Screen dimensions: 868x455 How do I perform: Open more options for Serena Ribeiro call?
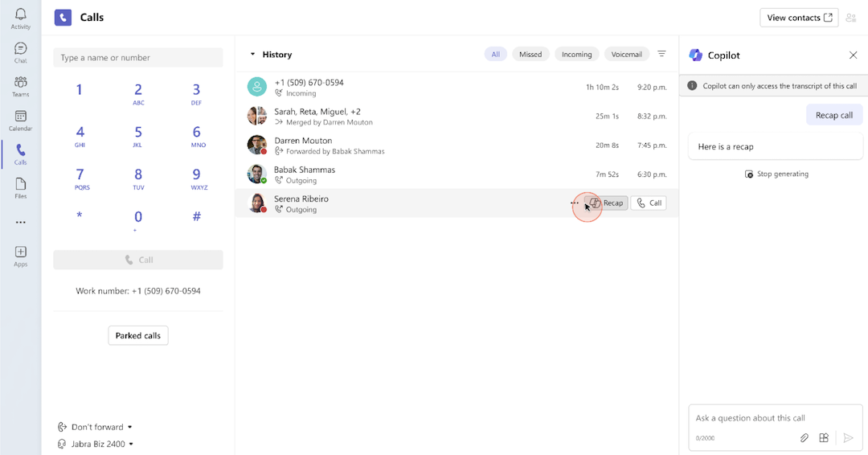coord(575,203)
